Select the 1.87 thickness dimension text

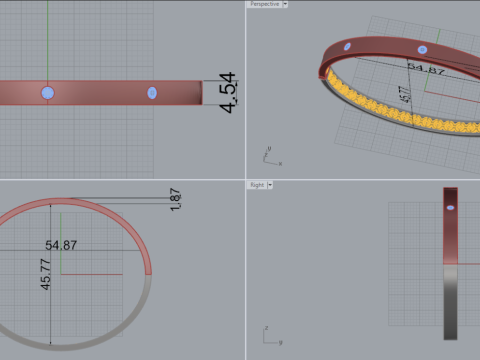(x=175, y=199)
